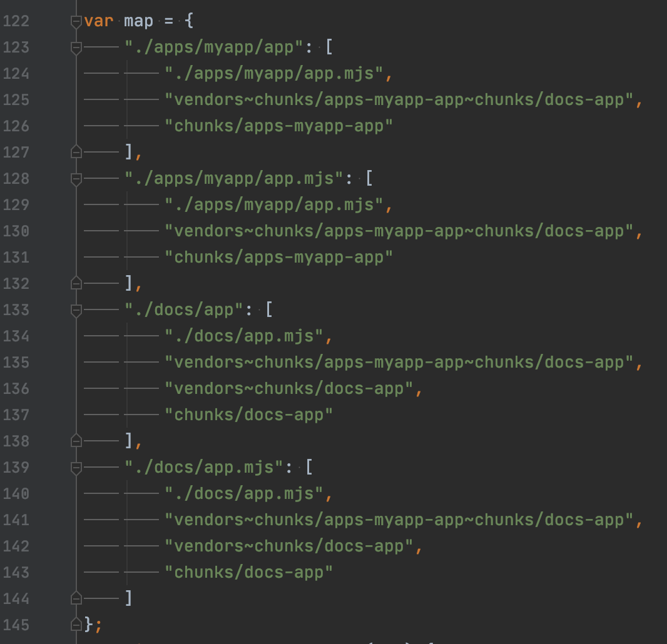Click line number 139 in gutter
The height and width of the screenshot is (644, 667).
pos(16,468)
